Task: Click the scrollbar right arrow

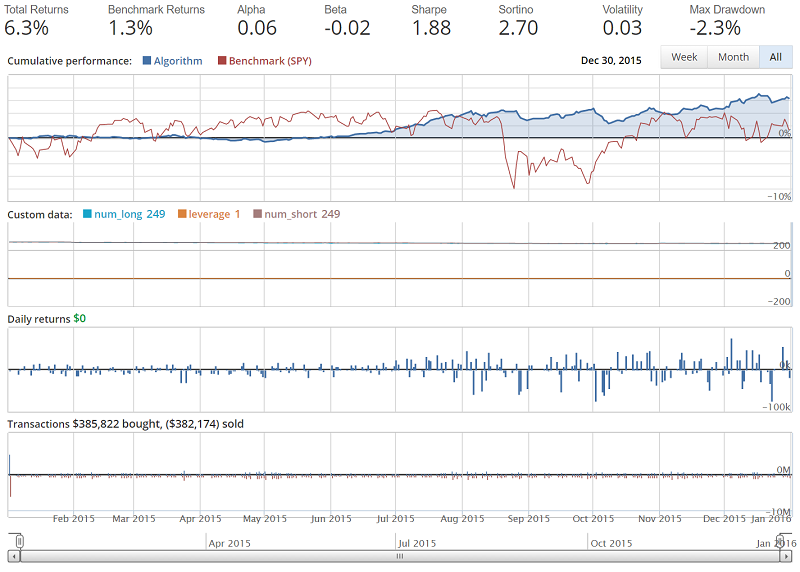Action: [785, 556]
